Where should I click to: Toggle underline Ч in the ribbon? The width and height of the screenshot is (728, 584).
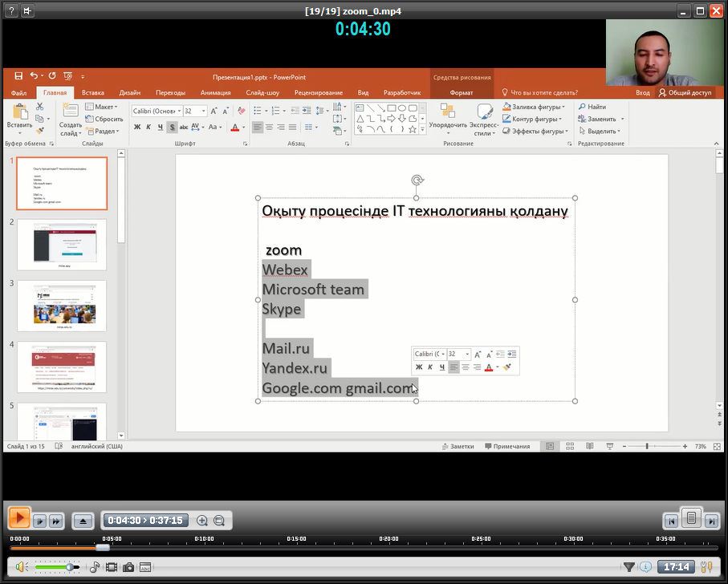coord(161,127)
